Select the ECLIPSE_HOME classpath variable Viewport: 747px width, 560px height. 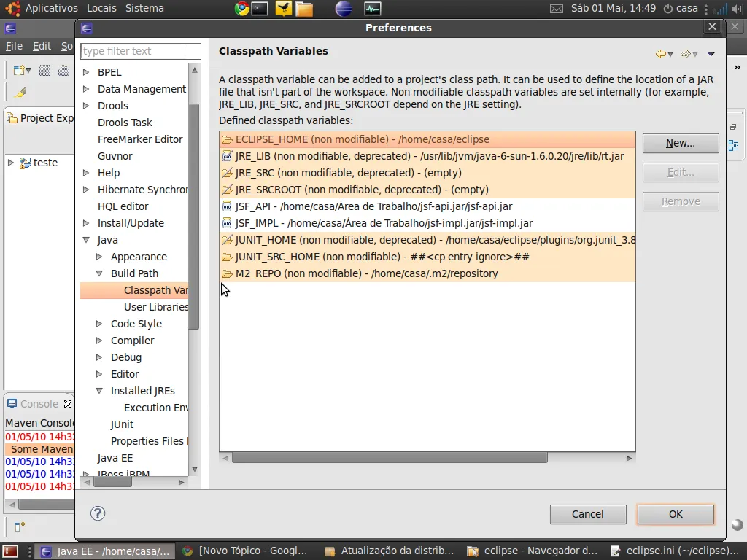(427, 139)
